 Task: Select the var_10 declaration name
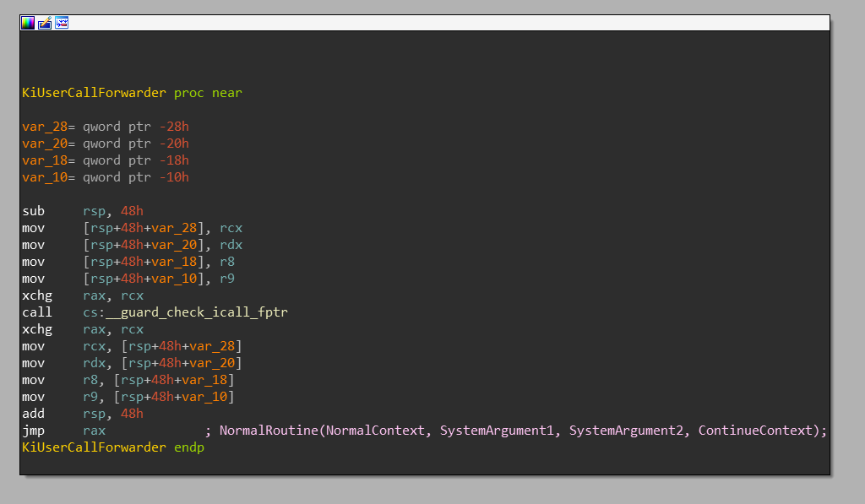[x=45, y=177]
